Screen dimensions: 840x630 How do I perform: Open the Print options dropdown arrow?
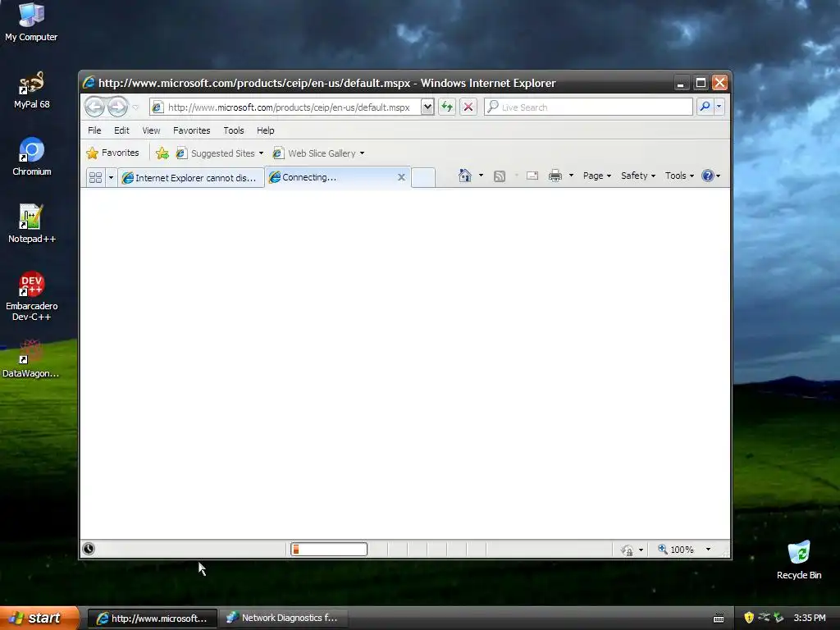coord(571,176)
